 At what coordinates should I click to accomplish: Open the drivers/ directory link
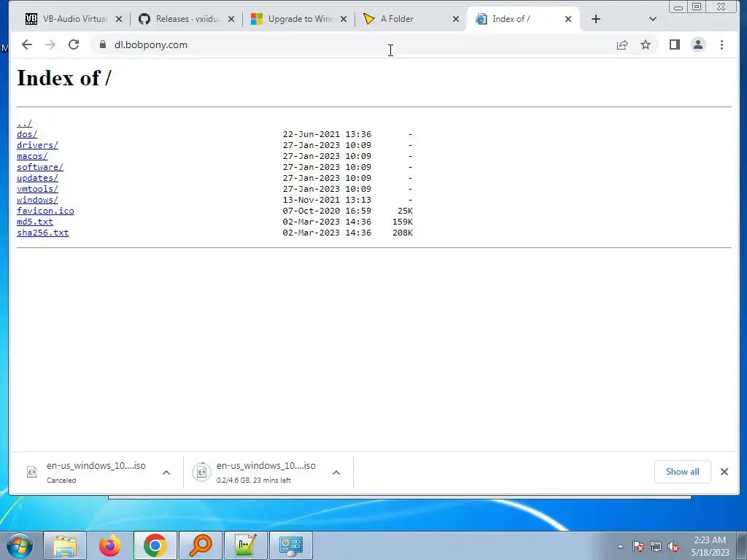tap(37, 145)
